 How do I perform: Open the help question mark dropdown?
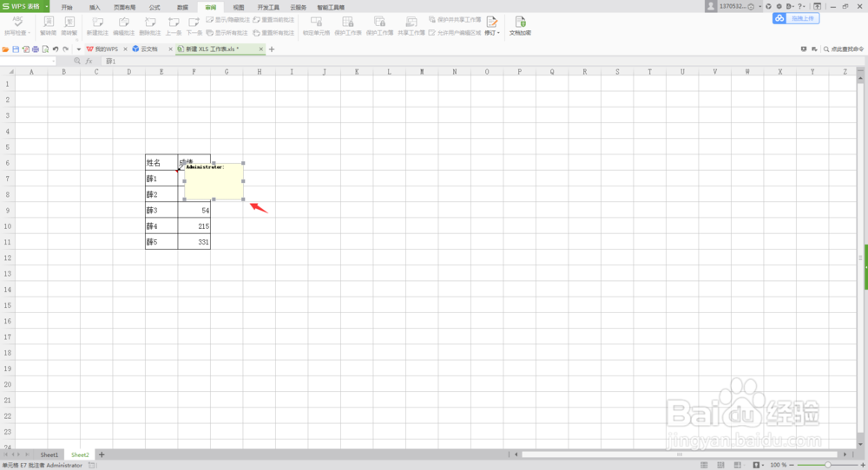point(801,7)
